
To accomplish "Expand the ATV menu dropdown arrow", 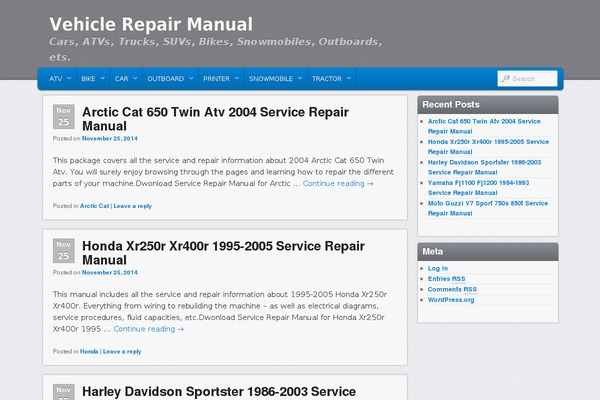I will 69,78.
